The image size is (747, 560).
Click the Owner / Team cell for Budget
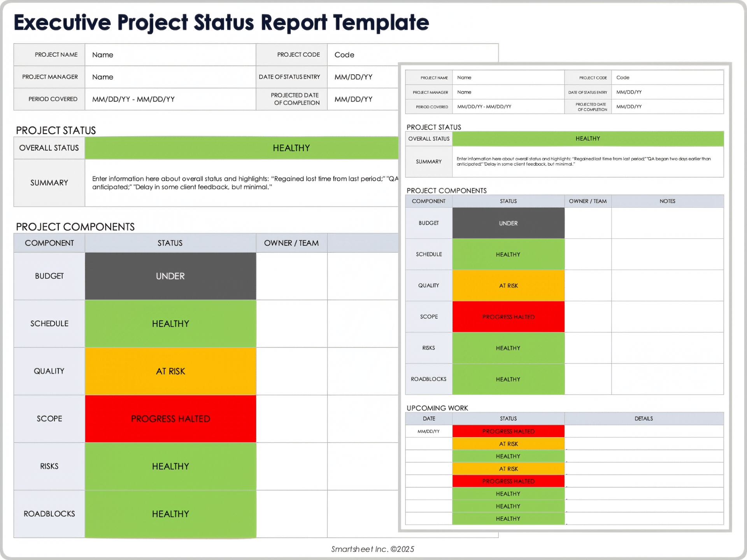[291, 276]
